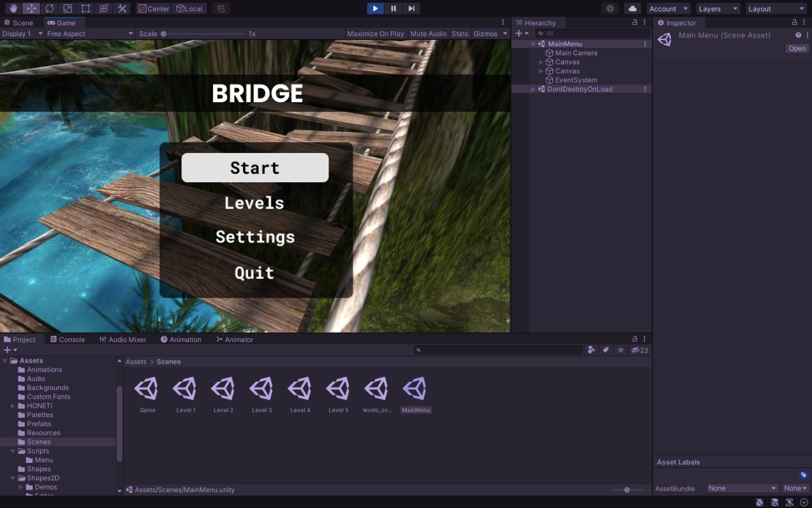
Task: Expand the DontDestroyOnLoad scene
Action: tap(534, 89)
